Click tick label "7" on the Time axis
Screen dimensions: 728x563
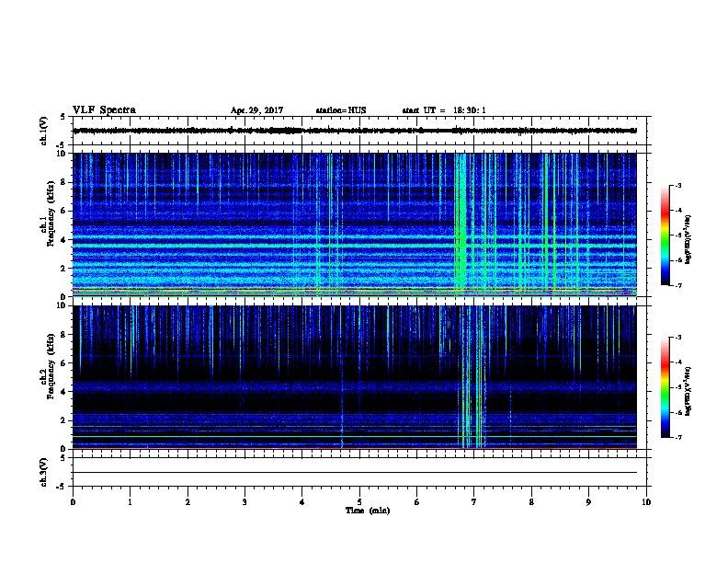(x=474, y=502)
